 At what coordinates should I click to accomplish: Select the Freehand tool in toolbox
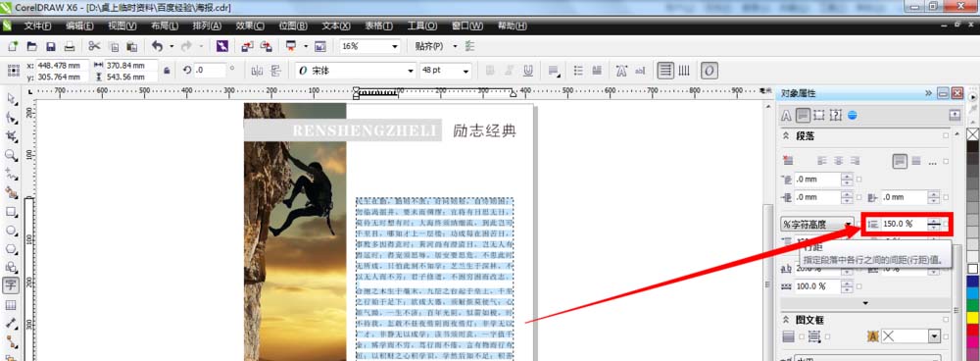point(11,174)
